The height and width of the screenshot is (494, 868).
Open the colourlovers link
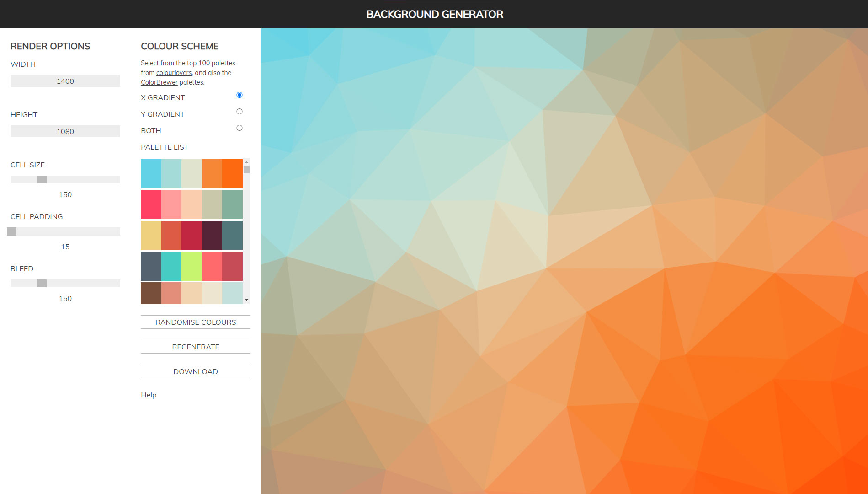click(174, 73)
